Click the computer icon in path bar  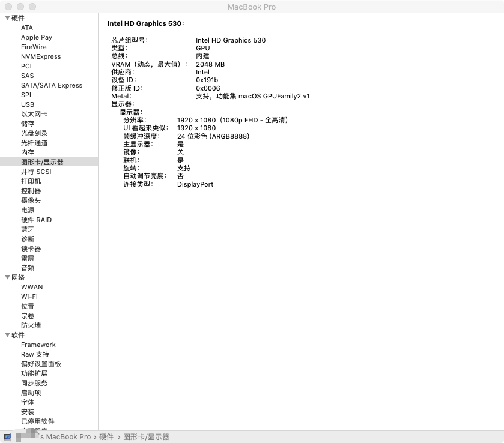coord(8,437)
